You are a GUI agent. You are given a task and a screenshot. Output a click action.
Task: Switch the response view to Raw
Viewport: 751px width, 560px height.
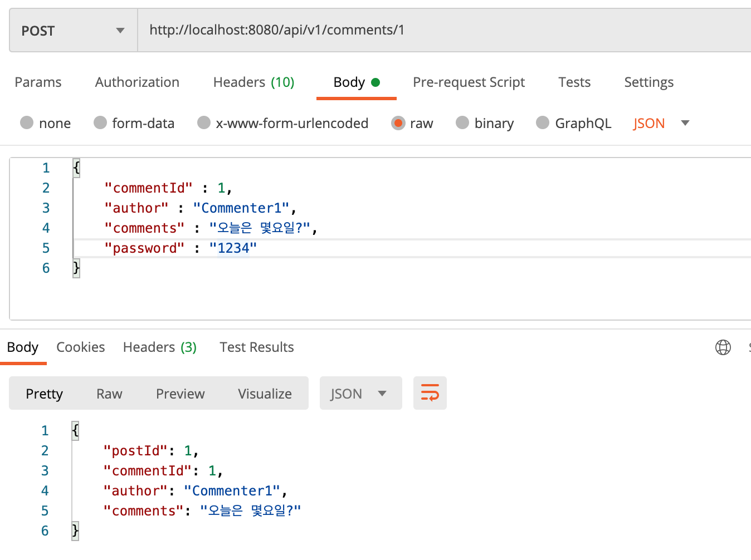tap(109, 394)
